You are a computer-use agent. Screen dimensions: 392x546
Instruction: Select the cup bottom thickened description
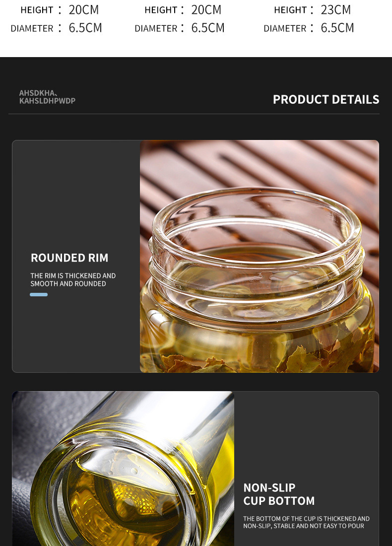pyautogui.click(x=306, y=522)
